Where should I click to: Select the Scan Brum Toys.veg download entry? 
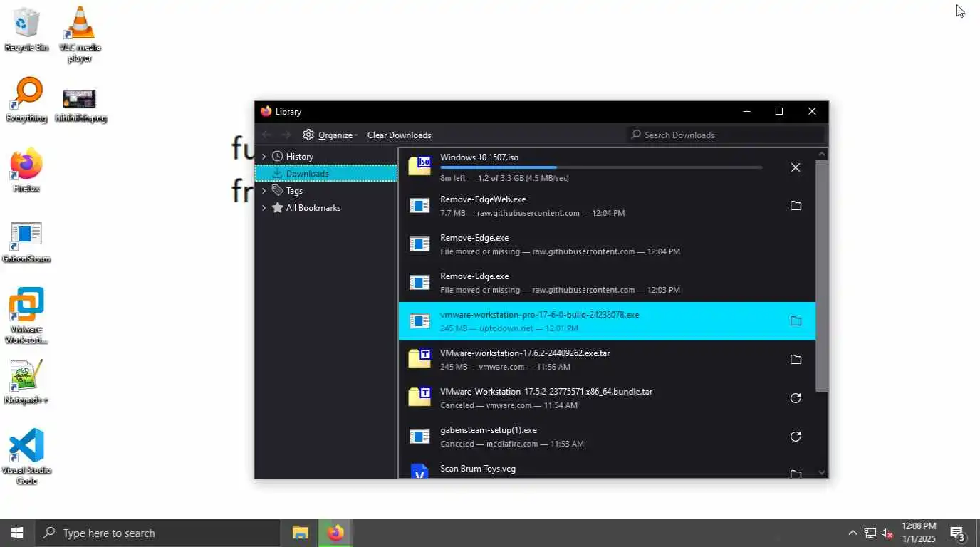607,469
